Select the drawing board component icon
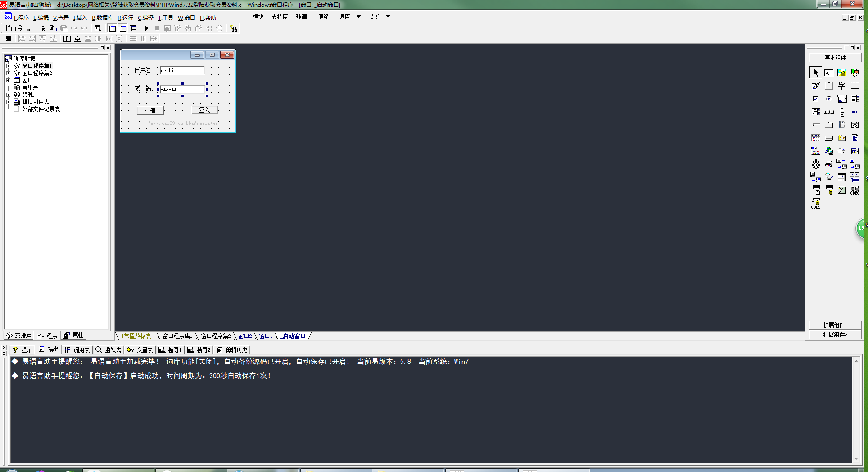Image resolution: width=868 pixels, height=472 pixels. pyautogui.click(x=815, y=86)
